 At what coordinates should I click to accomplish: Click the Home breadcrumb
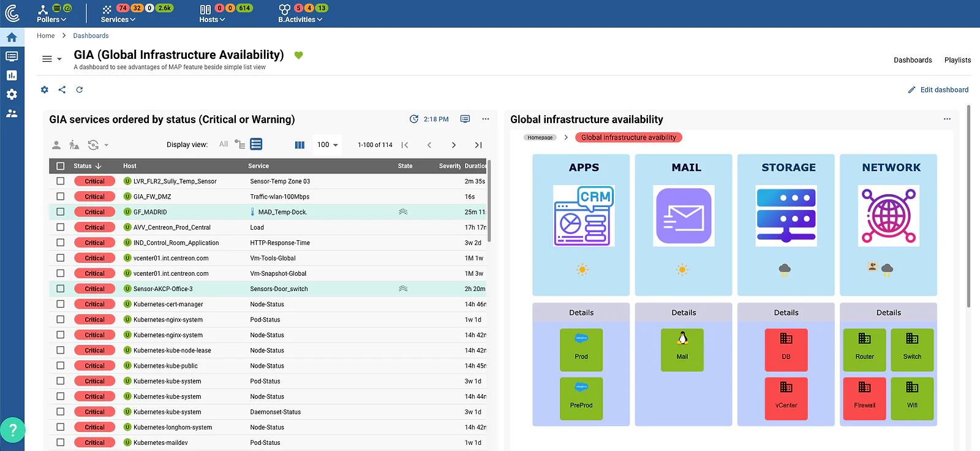click(46, 36)
